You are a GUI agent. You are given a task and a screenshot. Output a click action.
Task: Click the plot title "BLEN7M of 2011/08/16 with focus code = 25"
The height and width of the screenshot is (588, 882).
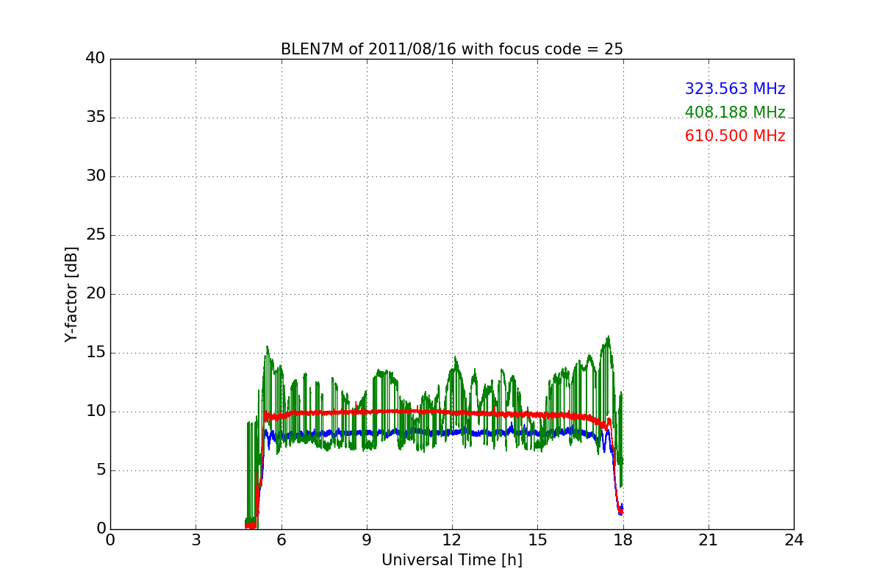click(452, 49)
